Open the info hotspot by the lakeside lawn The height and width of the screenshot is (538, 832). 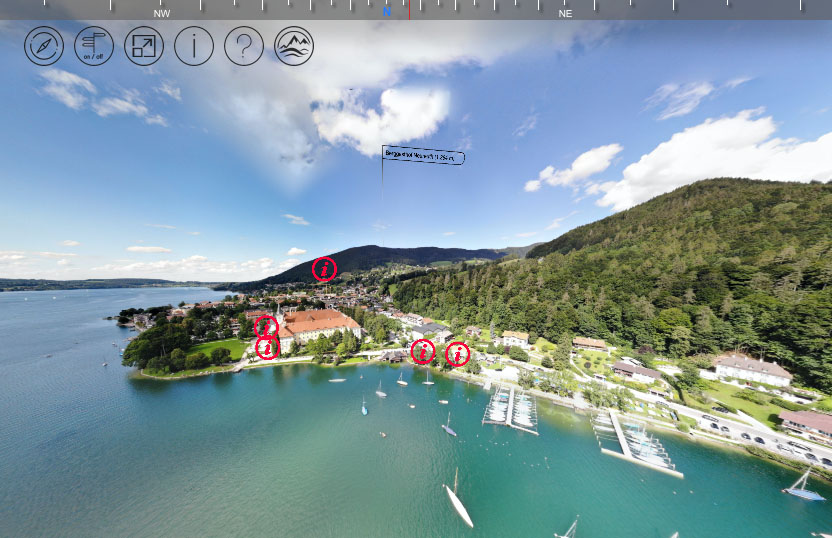pyautogui.click(x=267, y=347)
